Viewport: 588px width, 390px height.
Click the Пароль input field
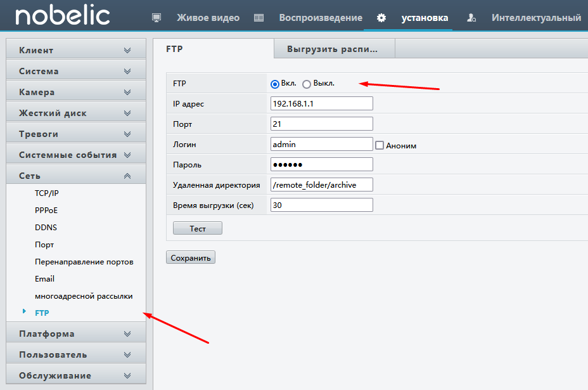(322, 164)
